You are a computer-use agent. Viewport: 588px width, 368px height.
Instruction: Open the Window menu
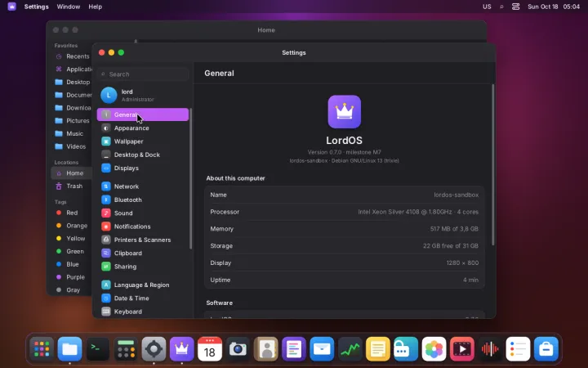(x=69, y=7)
